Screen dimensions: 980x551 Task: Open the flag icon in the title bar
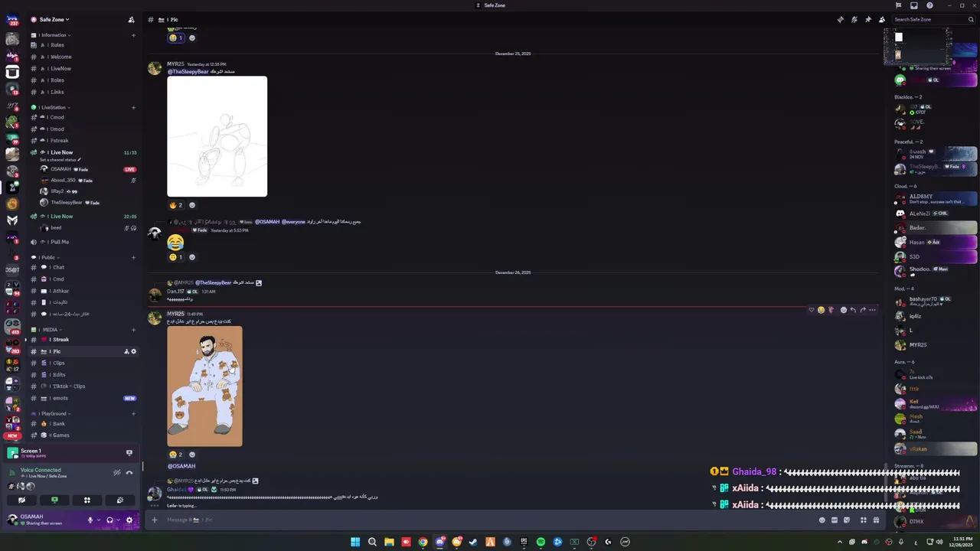[x=899, y=5]
